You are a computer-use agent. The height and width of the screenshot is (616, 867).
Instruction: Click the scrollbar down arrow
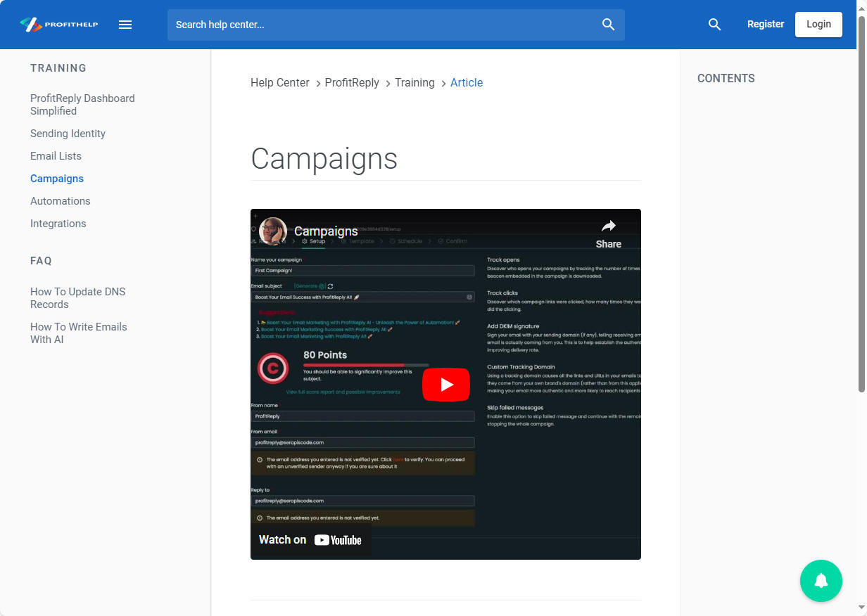coord(861,608)
